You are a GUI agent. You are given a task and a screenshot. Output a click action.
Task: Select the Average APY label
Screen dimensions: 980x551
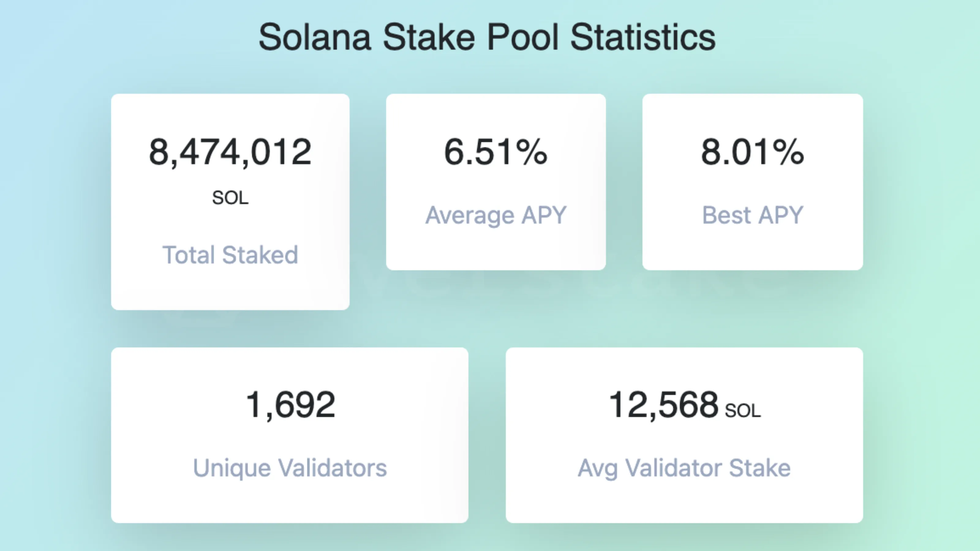pyautogui.click(x=496, y=215)
